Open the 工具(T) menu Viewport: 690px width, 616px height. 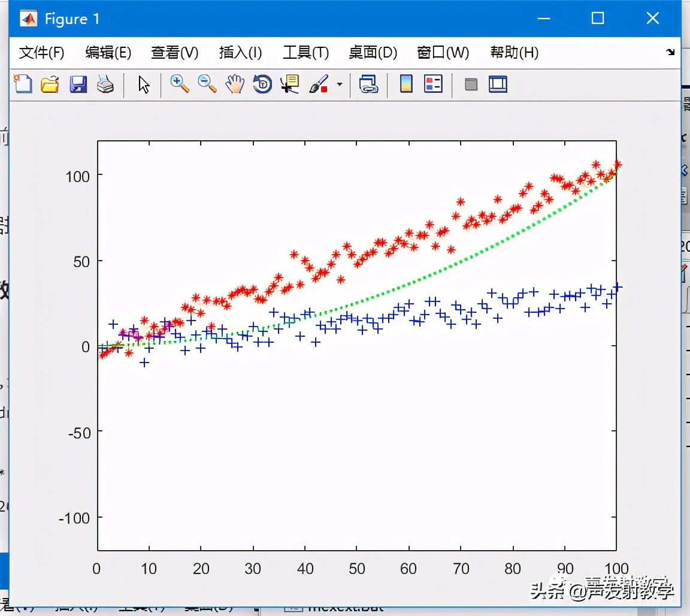pos(305,53)
